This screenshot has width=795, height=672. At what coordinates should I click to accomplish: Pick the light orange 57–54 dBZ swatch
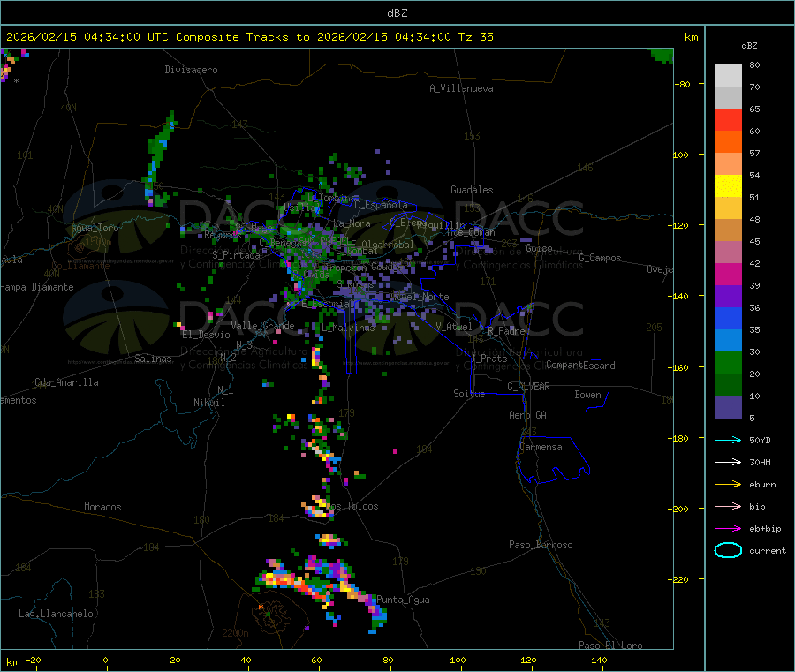pos(728,164)
